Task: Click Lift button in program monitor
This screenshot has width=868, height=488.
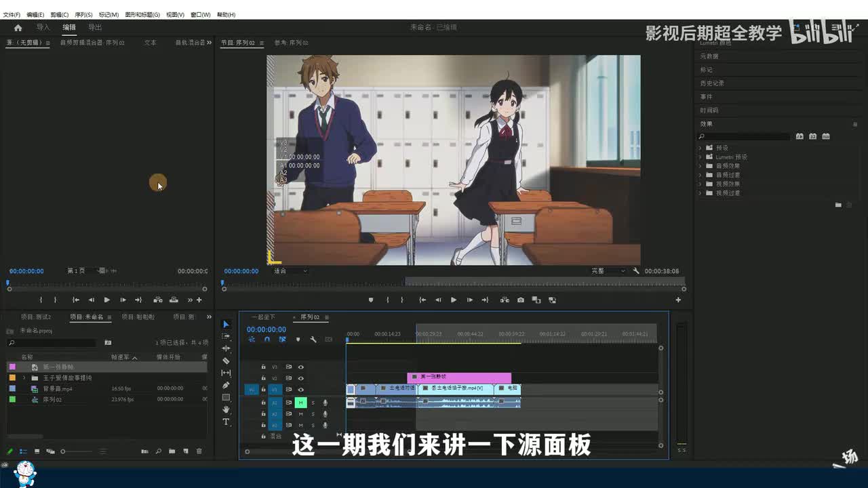Action: (505, 300)
